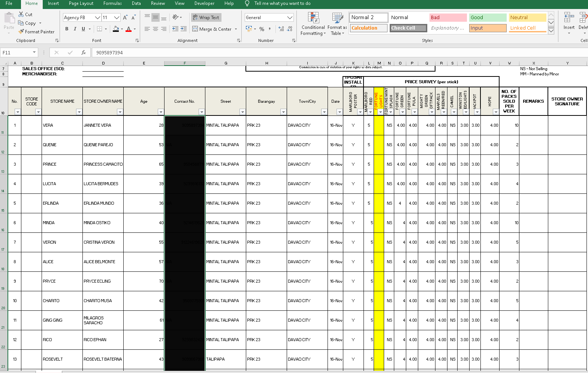The width and height of the screenshot is (588, 373).
Task: Switch to the Developer tab
Action: pos(204,3)
